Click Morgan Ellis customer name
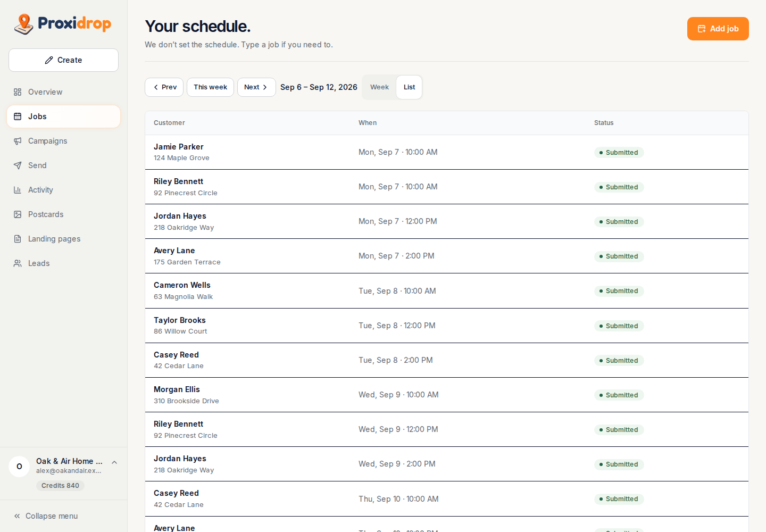Viewport: 766px width, 532px height. tap(177, 389)
